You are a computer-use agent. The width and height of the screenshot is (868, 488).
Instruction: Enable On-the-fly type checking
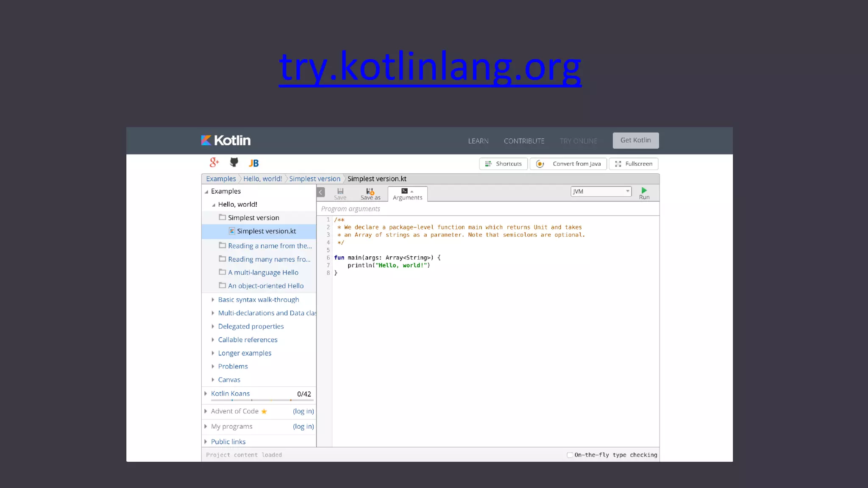[570, 455]
